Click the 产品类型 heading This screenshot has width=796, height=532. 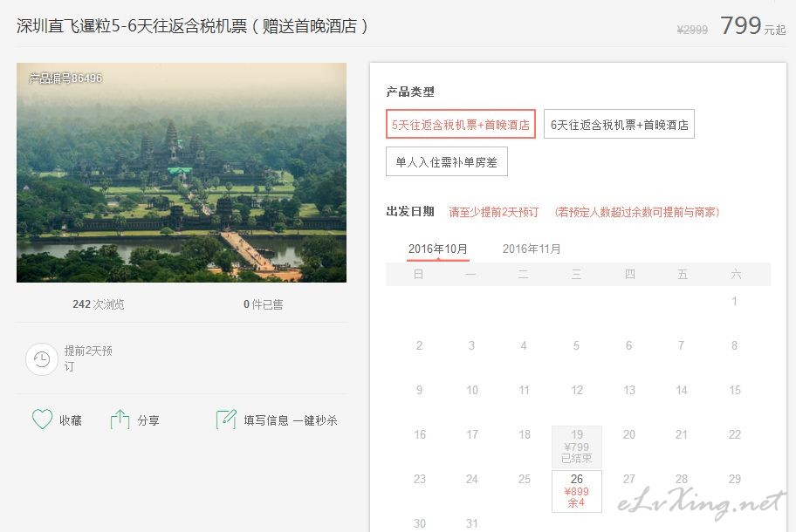(x=410, y=92)
